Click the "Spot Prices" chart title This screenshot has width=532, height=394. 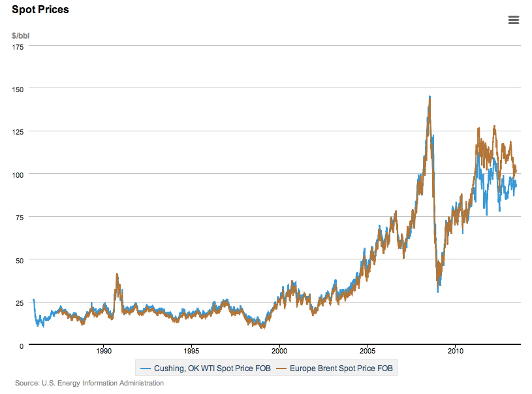40,10
